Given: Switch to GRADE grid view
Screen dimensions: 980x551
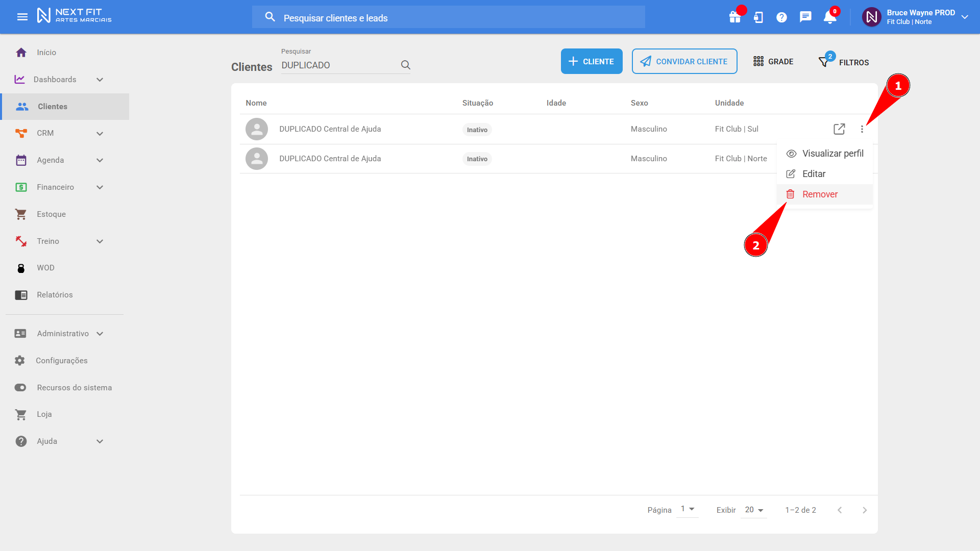Looking at the screenshot, I should (773, 61).
